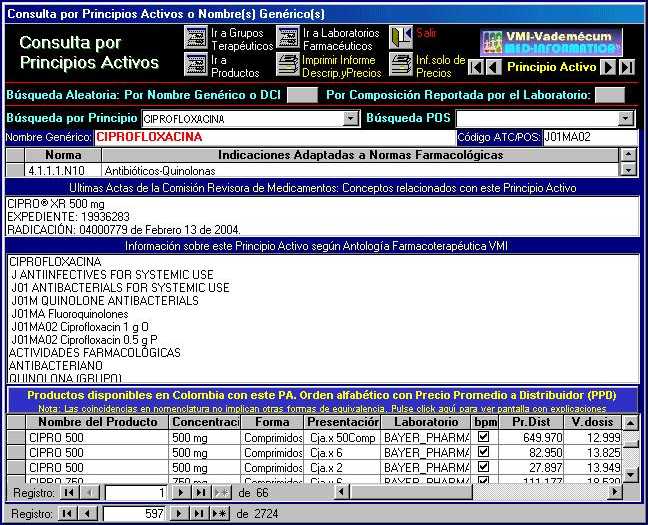Click V.dosis cell 13.825
The image size is (648, 525).
click(592, 453)
